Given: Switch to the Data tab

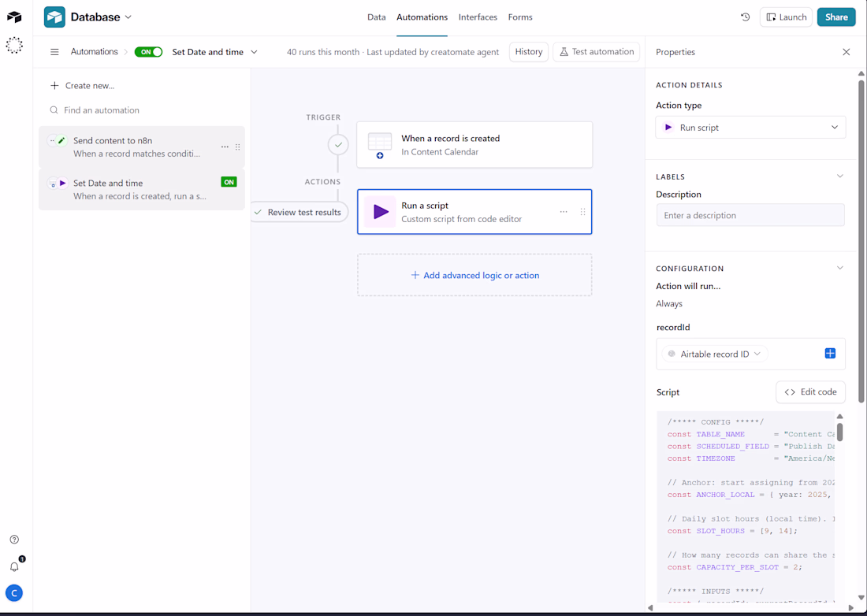Looking at the screenshot, I should pos(377,17).
